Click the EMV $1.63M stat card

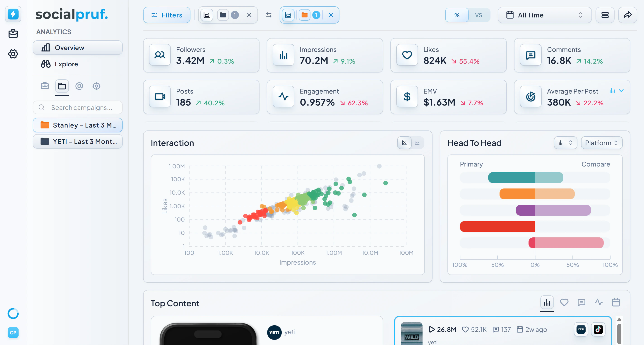(x=449, y=97)
